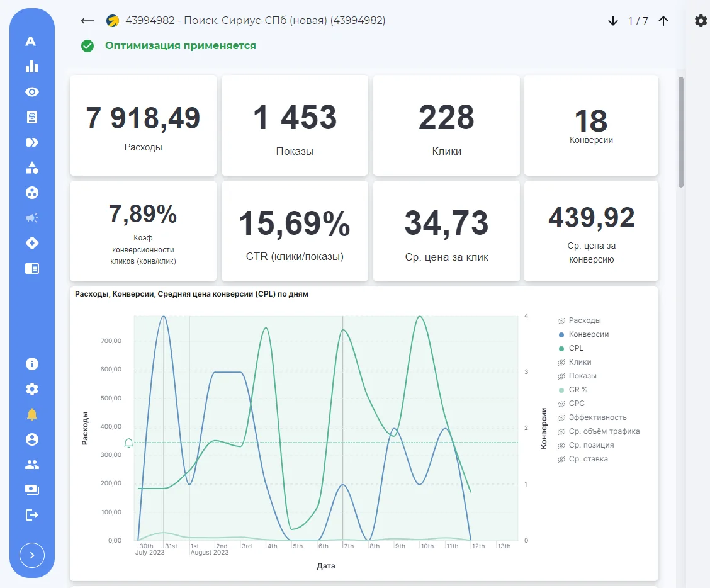Viewport: 710px width, 588px height.
Task: Open the settings gear at top right
Action: (701, 21)
